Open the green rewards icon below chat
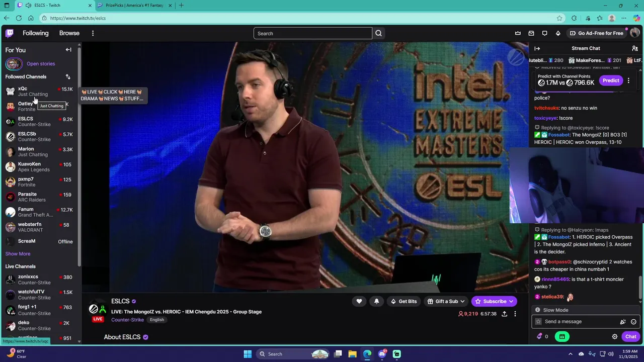644x362 pixels. 562,336
